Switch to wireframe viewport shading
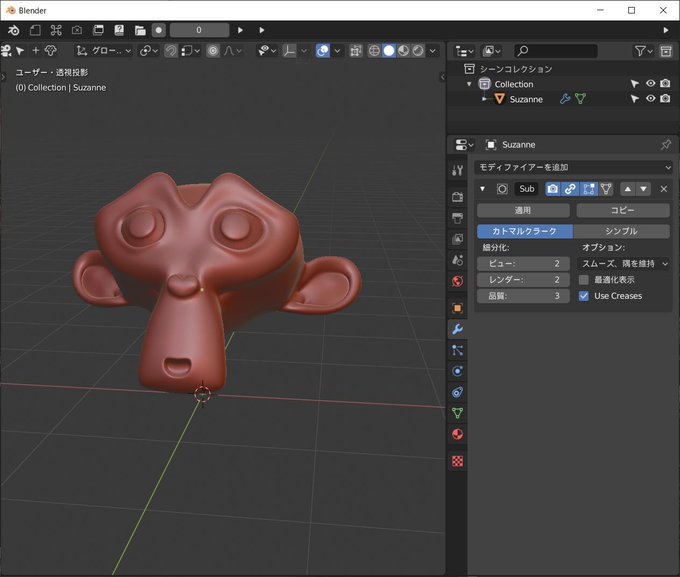680x577 pixels. [374, 51]
